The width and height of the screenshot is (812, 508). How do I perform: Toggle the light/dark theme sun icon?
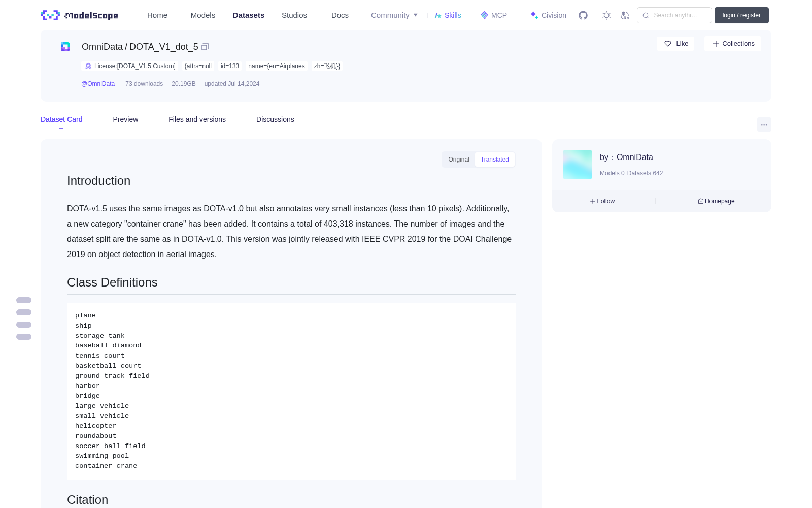[x=606, y=15]
